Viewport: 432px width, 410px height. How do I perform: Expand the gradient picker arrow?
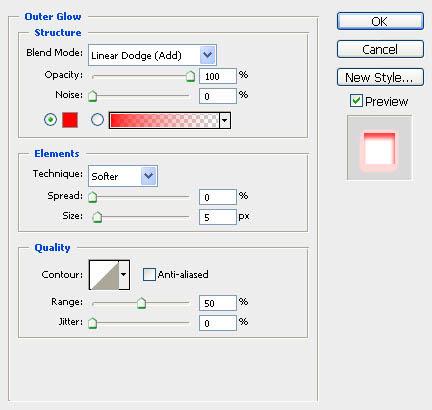click(225, 120)
